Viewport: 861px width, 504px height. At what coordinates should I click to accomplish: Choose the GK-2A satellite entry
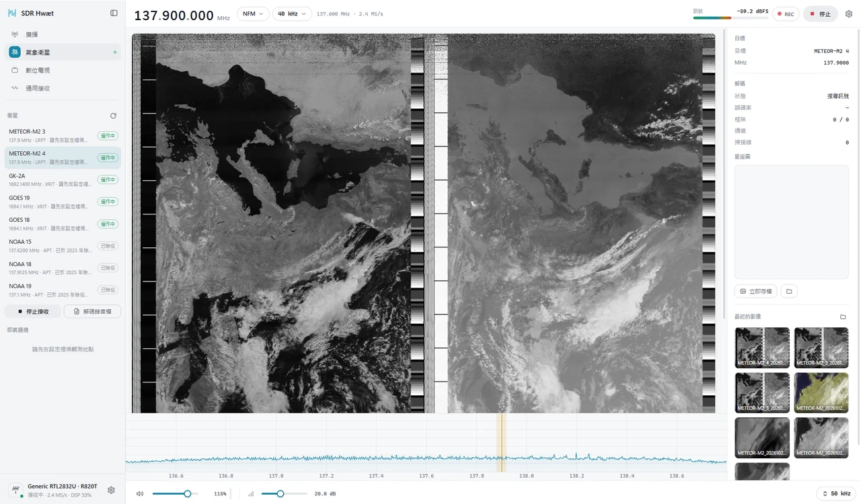click(63, 179)
